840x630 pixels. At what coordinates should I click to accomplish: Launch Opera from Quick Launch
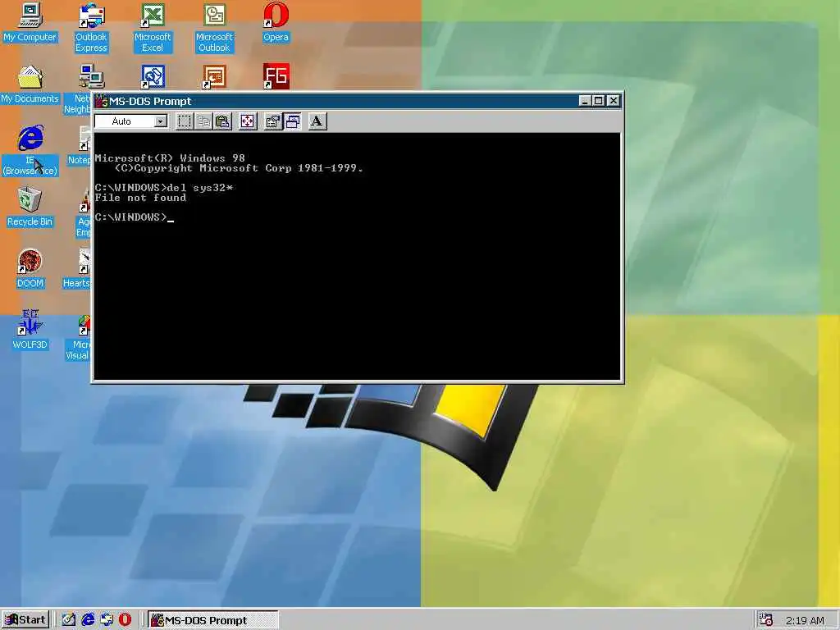(125, 620)
